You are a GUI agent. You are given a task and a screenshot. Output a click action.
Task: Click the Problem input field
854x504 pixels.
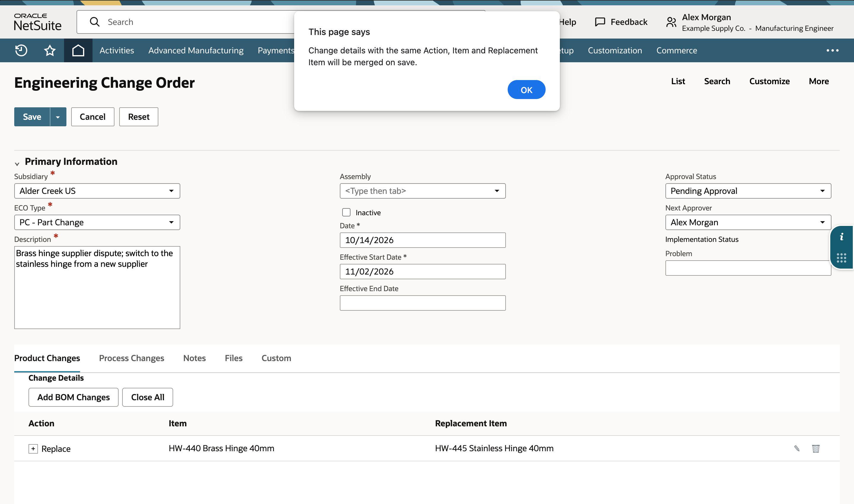pos(748,268)
